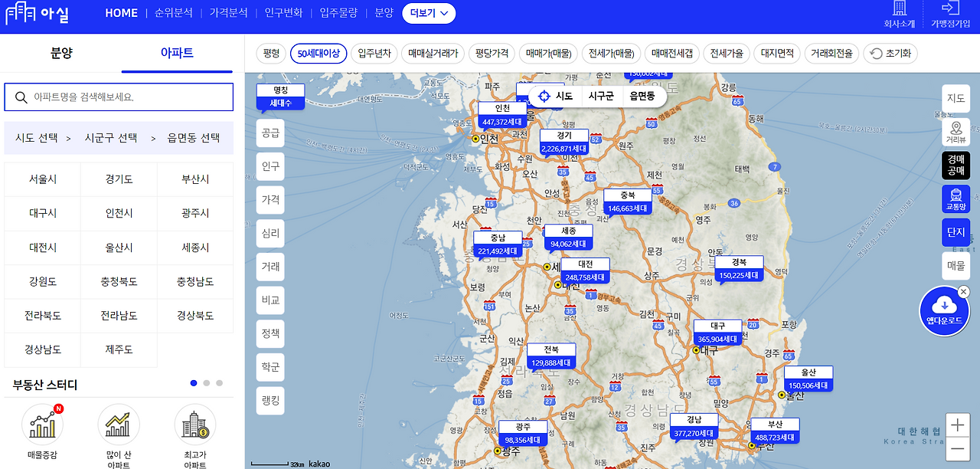
Task: Open 대지면적 filter dropdown
Action: tap(777, 54)
